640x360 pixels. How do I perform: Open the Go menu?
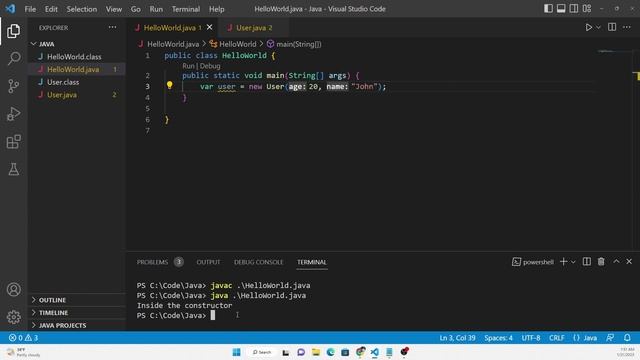tap(136, 9)
